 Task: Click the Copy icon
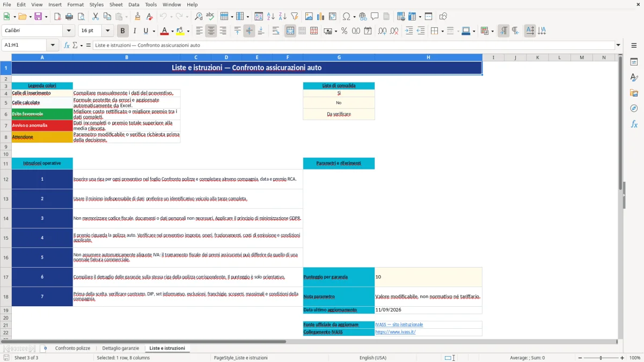[107, 17]
